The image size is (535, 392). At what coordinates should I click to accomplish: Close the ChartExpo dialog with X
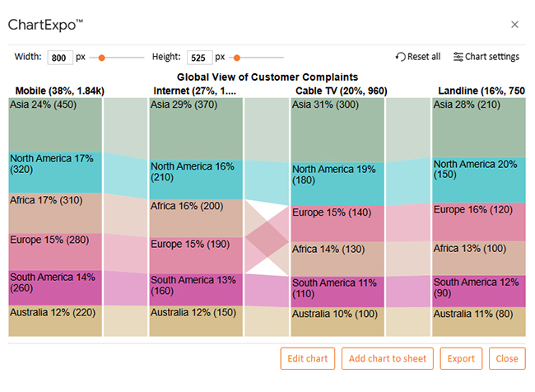pyautogui.click(x=515, y=25)
